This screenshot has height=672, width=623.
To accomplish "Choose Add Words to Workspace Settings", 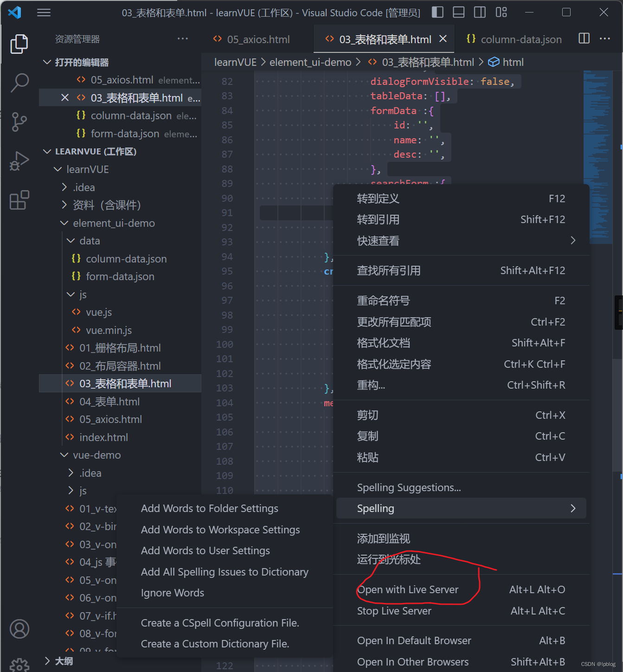I will 225,530.
